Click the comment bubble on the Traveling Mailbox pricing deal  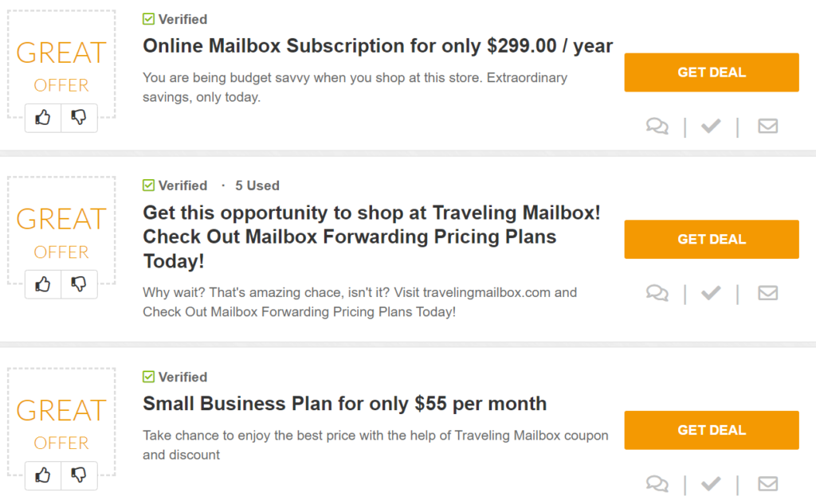coord(657,293)
